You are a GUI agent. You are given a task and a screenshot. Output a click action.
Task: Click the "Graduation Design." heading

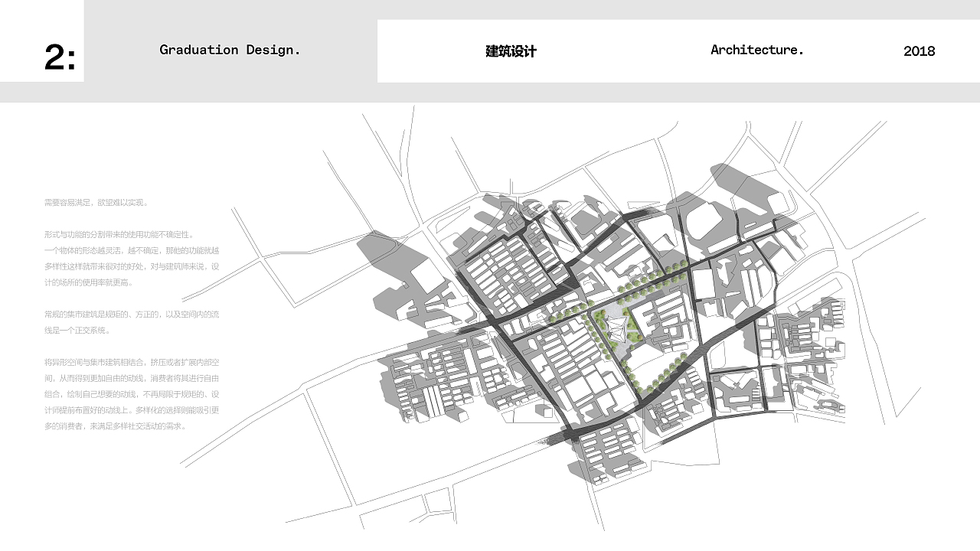[230, 51]
